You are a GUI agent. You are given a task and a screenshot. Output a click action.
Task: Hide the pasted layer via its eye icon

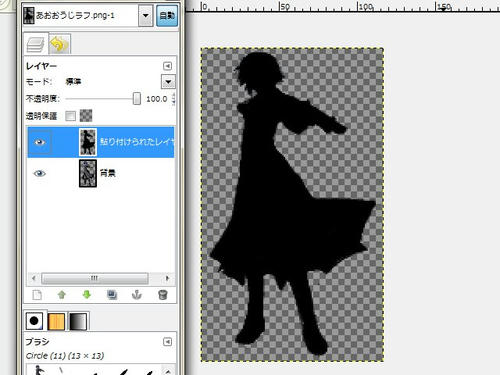click(x=40, y=142)
